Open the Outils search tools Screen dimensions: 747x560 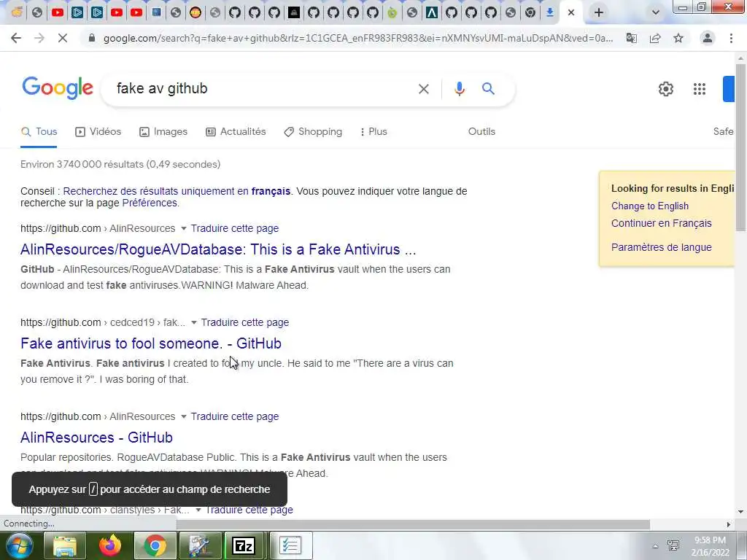click(x=481, y=131)
